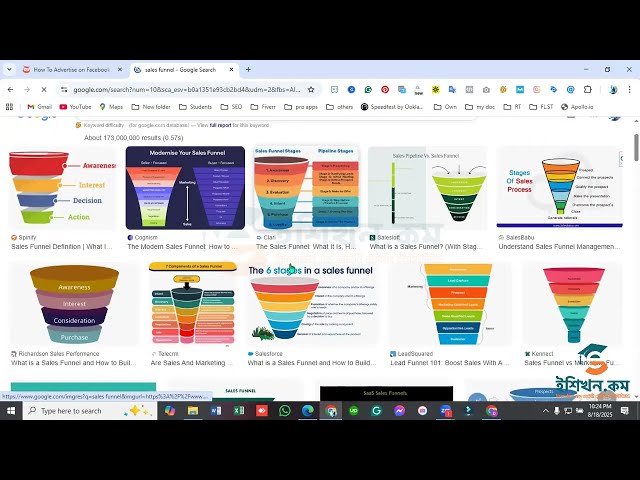640x480 pixels.
Task: Click the camera screenshot extension icon
Action: (486, 89)
